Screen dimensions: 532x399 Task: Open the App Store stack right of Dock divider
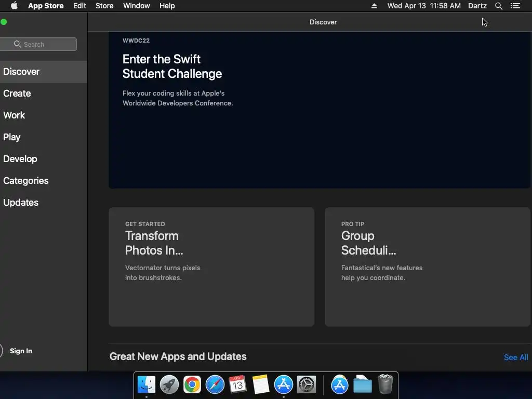(x=340, y=384)
